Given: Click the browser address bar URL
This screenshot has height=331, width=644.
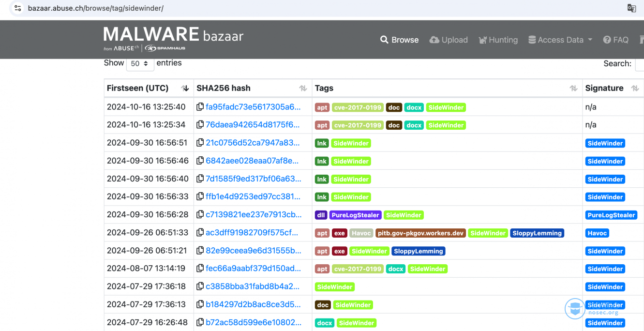Looking at the screenshot, I should 96,8.
